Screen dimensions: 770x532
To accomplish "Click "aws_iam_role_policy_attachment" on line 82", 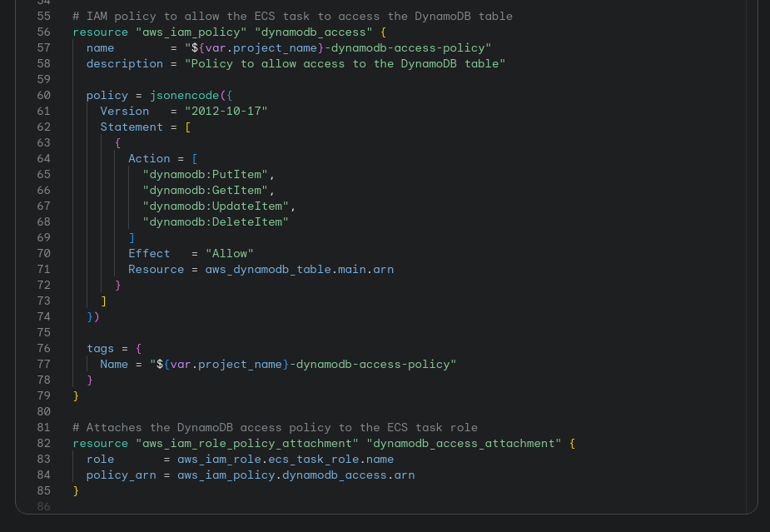I will click(247, 443).
